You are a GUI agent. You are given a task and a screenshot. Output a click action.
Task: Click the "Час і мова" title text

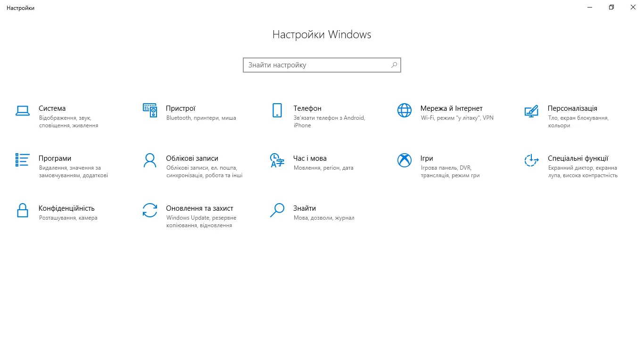click(310, 158)
